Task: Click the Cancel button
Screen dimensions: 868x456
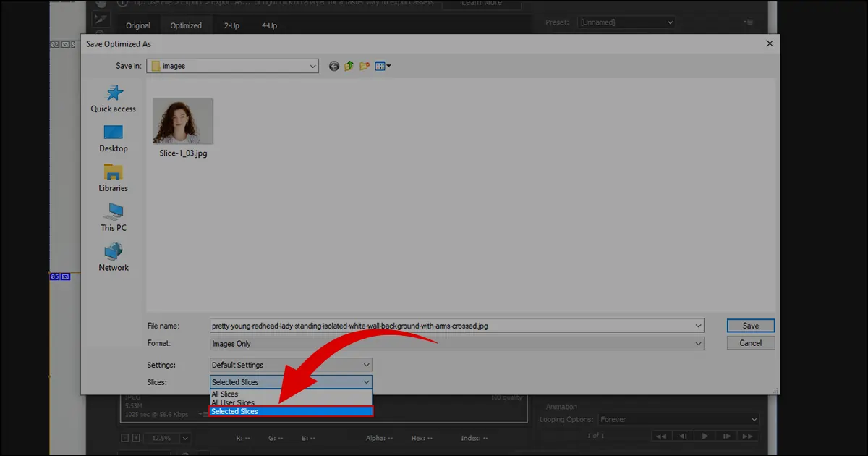Action: pyautogui.click(x=750, y=343)
